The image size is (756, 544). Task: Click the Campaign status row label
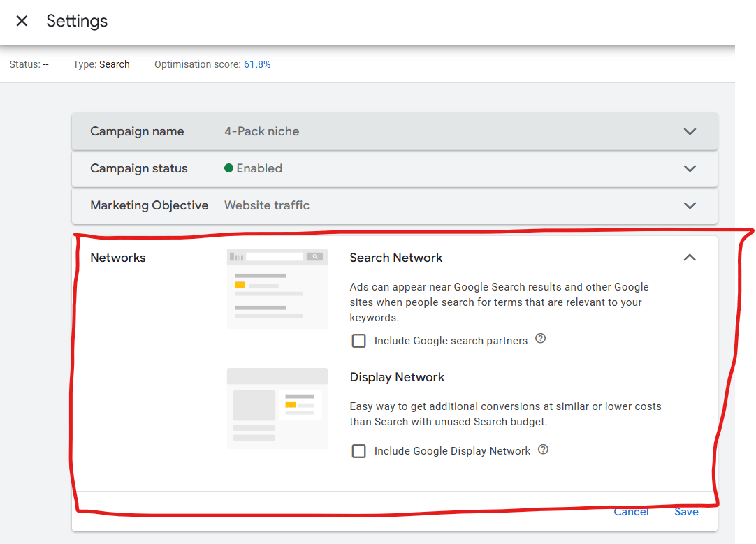[x=139, y=168]
